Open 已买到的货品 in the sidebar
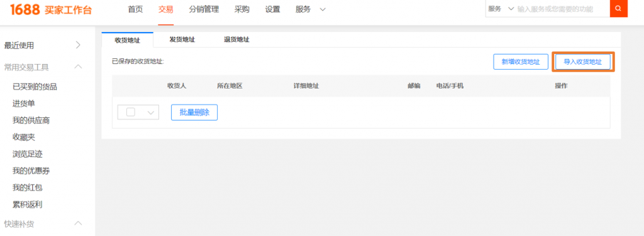The height and width of the screenshot is (236, 644). pos(35,87)
